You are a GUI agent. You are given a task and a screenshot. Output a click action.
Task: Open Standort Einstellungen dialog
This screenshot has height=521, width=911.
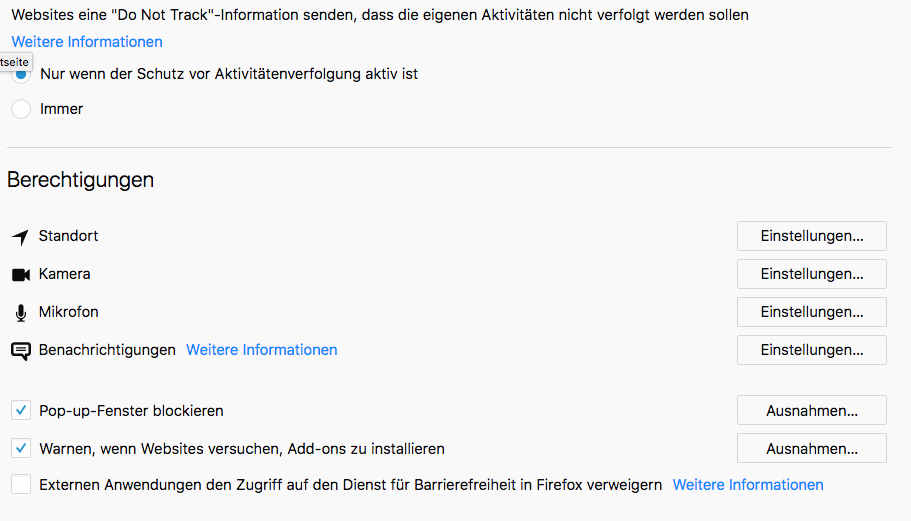(x=811, y=236)
